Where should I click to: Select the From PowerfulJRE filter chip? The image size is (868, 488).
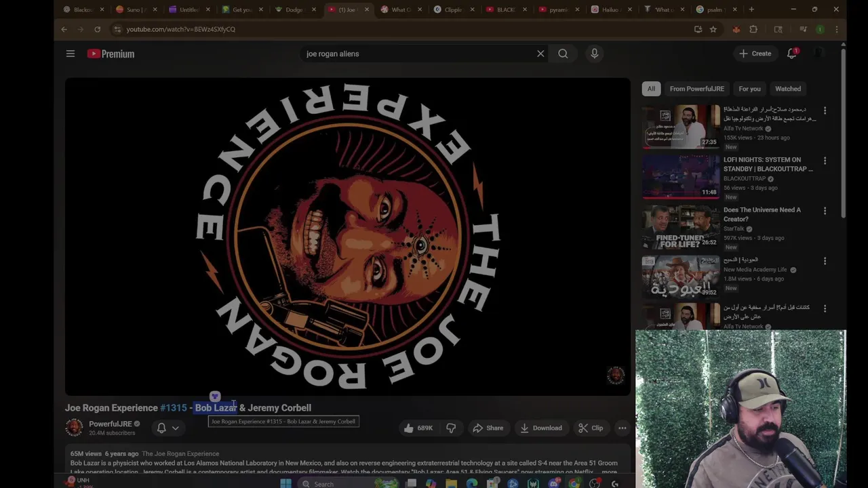tap(696, 89)
